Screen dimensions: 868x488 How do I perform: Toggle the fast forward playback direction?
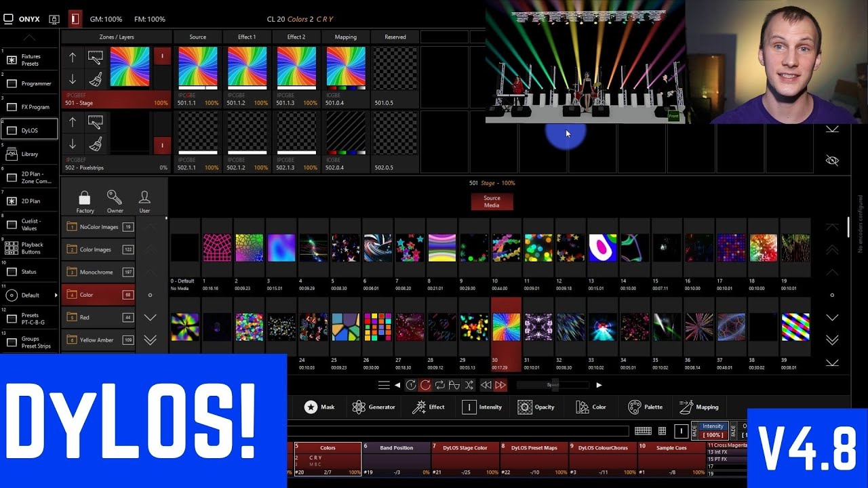pyautogui.click(x=500, y=385)
